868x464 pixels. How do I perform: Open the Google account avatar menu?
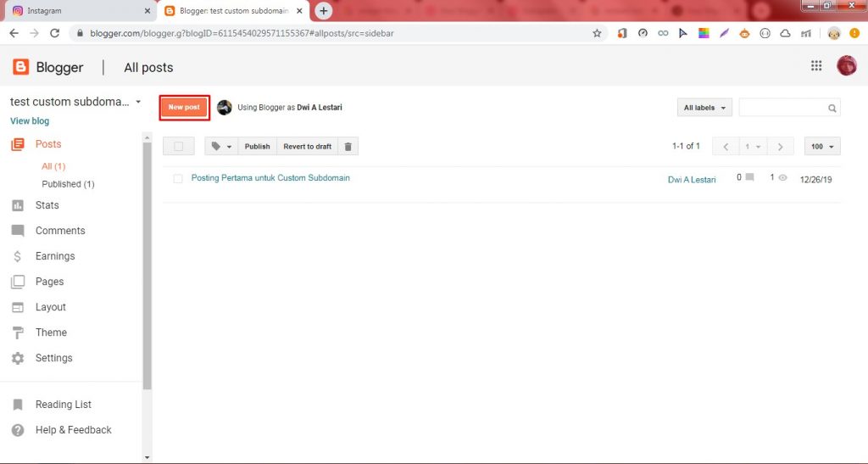click(x=847, y=66)
